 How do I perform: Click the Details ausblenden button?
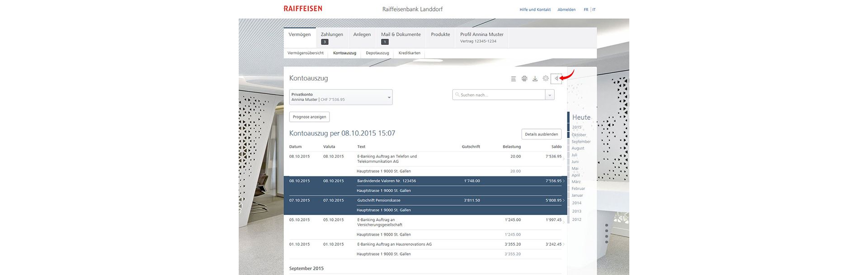point(542,134)
